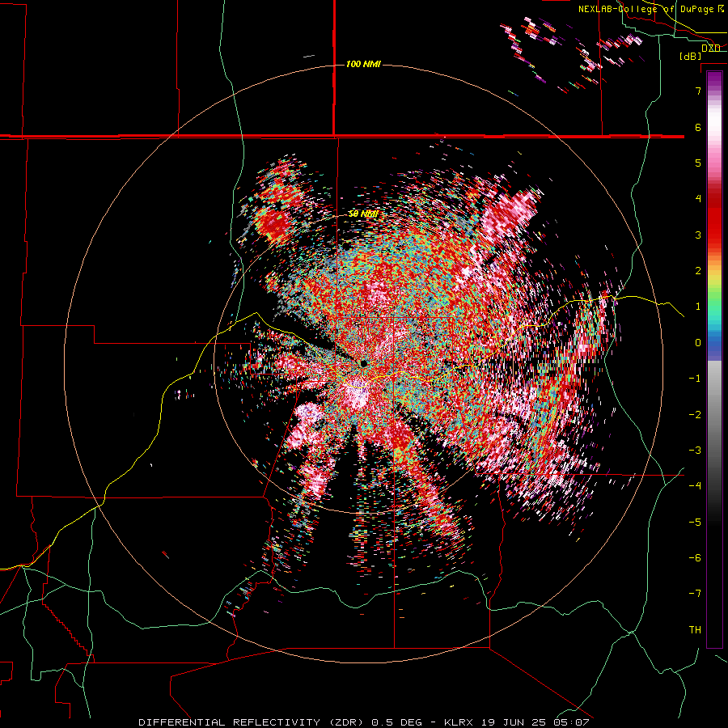Screen dimensions: 728x728
Task: Click the 0.5 DEG elevation angle text
Action: [396, 722]
